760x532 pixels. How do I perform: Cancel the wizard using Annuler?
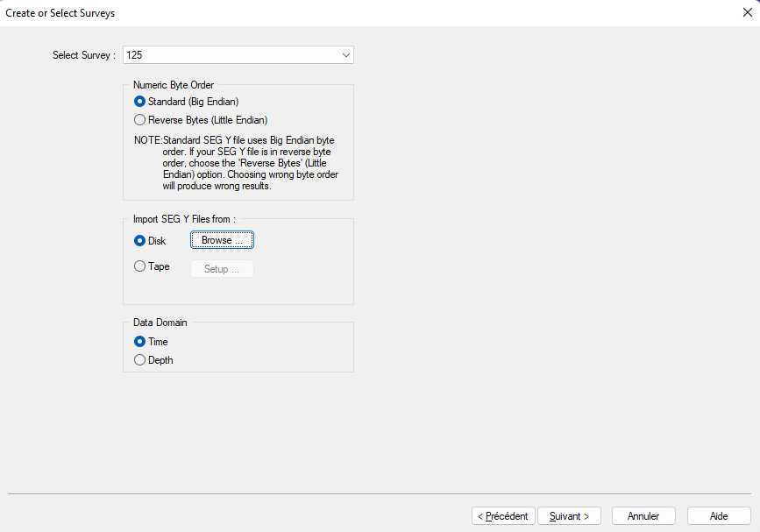click(643, 516)
